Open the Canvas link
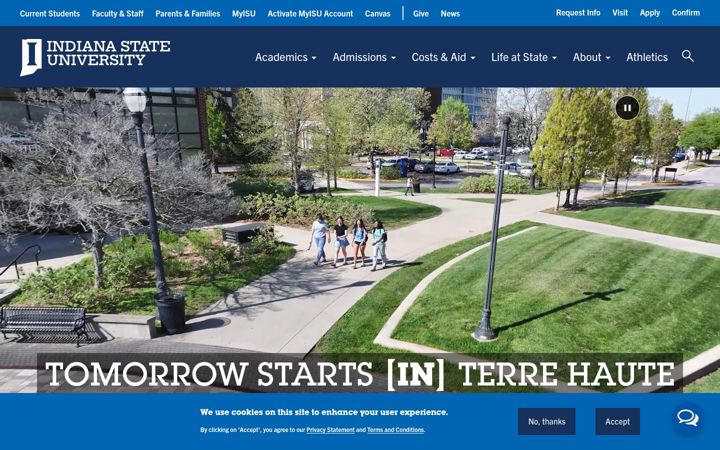 pos(377,14)
